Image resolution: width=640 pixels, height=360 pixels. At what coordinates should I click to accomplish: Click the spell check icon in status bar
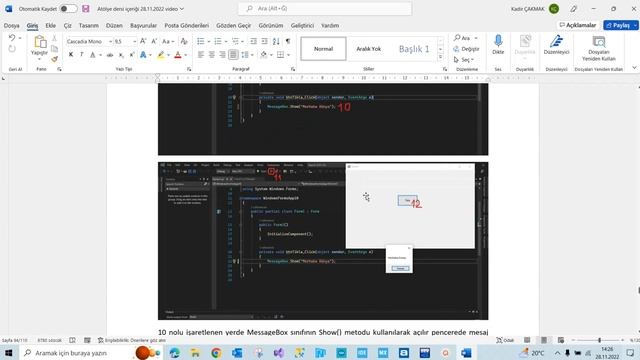pyautogui.click(x=72, y=340)
